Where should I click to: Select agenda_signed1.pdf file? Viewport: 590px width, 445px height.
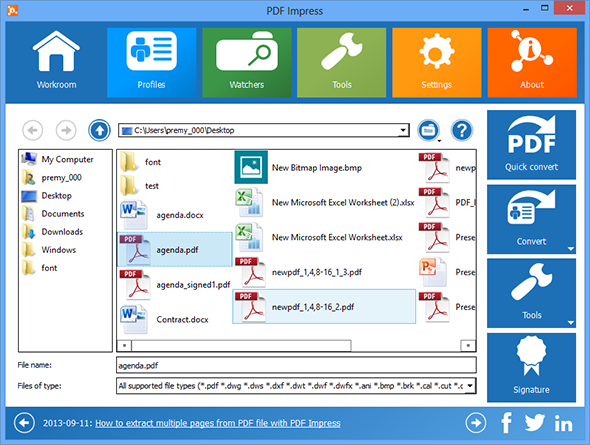(175, 285)
